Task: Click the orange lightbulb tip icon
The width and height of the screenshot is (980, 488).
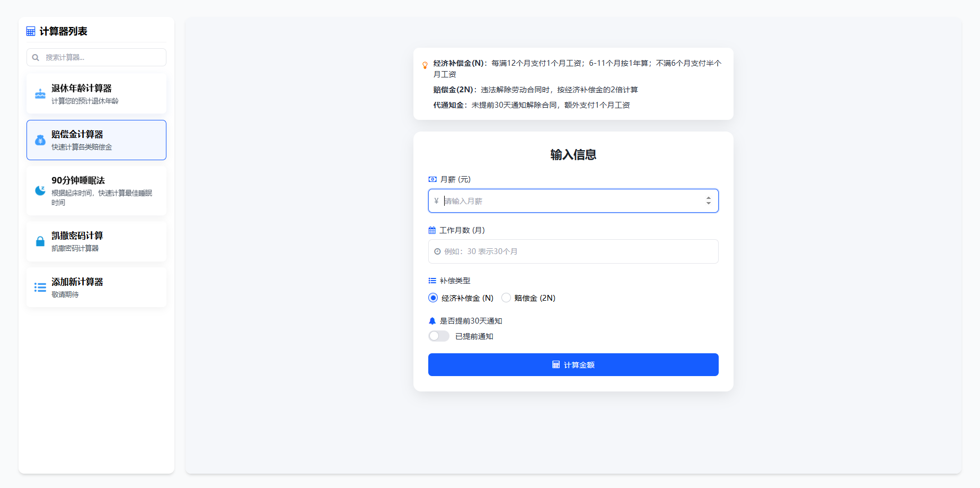Action: [425, 65]
